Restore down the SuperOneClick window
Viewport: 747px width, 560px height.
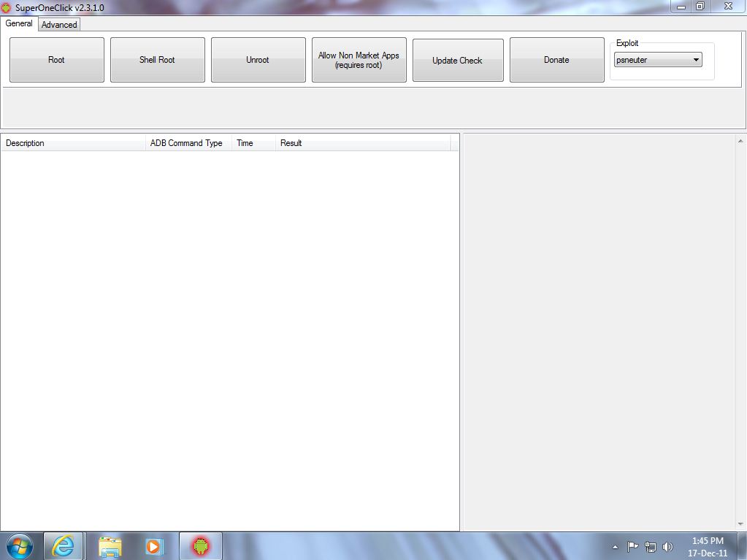(x=700, y=6)
